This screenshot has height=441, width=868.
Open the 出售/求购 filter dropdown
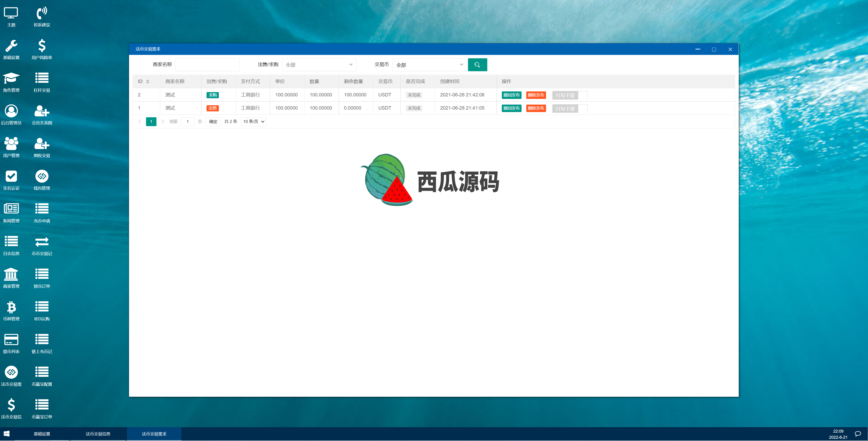point(319,65)
